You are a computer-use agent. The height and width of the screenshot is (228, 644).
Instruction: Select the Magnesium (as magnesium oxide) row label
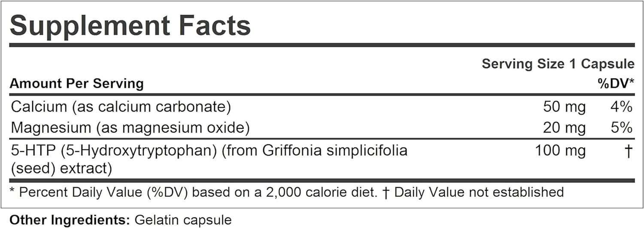(x=129, y=127)
